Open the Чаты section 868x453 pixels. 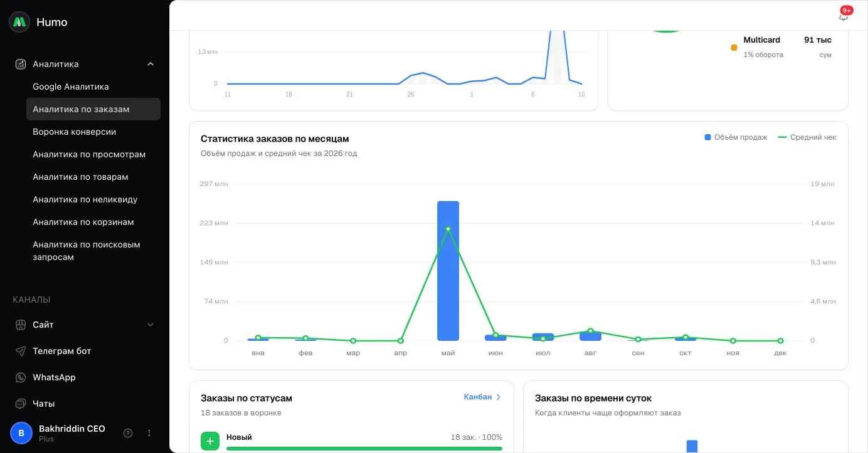[x=44, y=404]
